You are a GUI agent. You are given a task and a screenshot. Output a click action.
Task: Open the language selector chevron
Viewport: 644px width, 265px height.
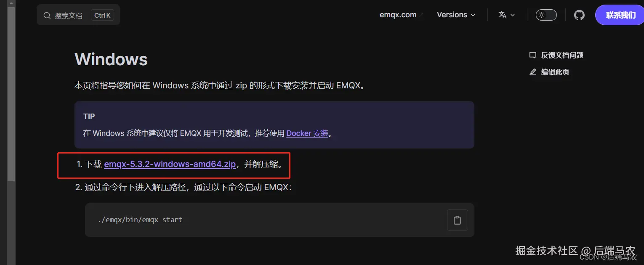click(513, 15)
